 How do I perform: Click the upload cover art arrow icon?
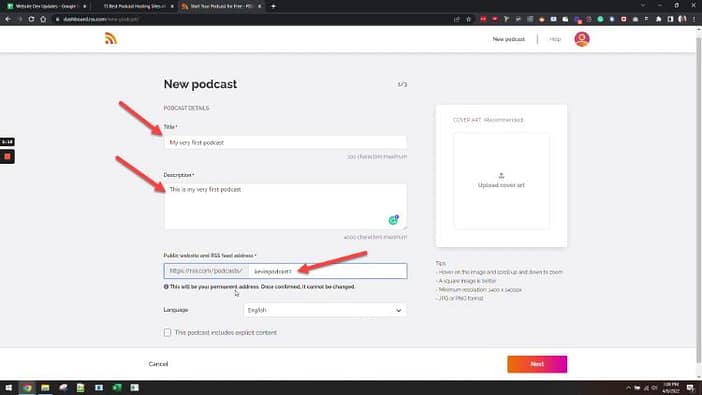[501, 176]
